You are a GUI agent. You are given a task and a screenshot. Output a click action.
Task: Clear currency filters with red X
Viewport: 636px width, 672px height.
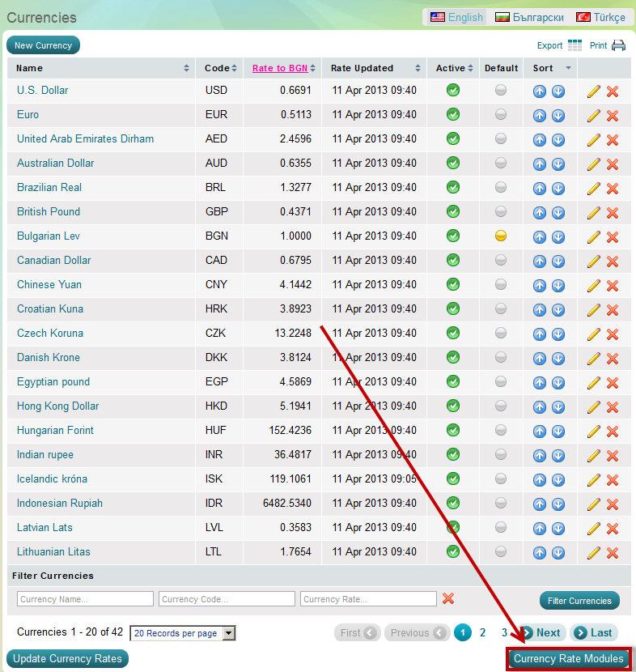pos(448,598)
